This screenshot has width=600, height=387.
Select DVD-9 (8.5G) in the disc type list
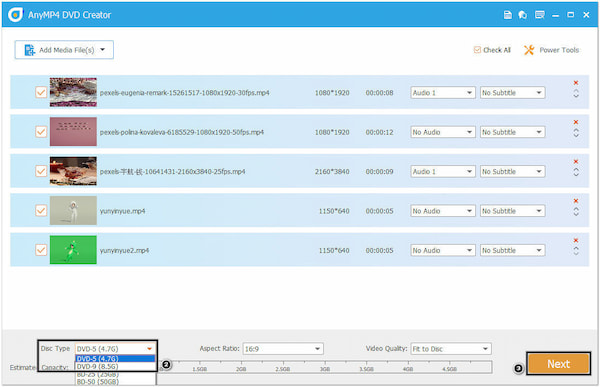coord(115,366)
